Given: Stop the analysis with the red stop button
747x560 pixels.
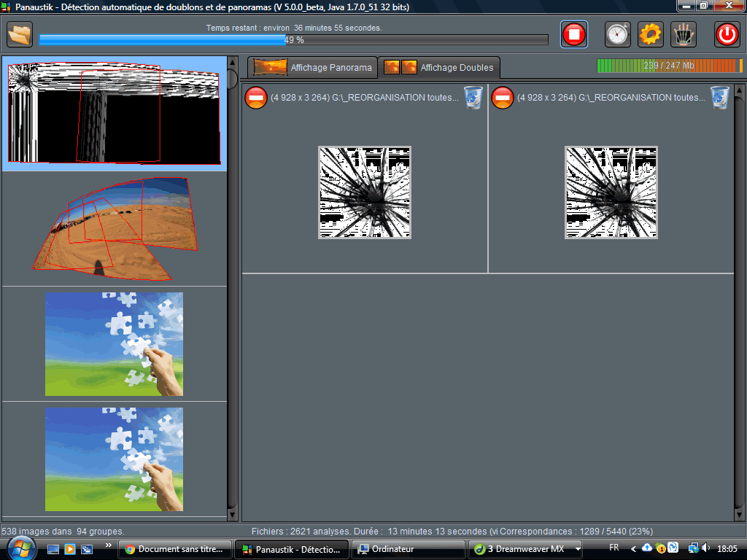Looking at the screenshot, I should pyautogui.click(x=574, y=34).
